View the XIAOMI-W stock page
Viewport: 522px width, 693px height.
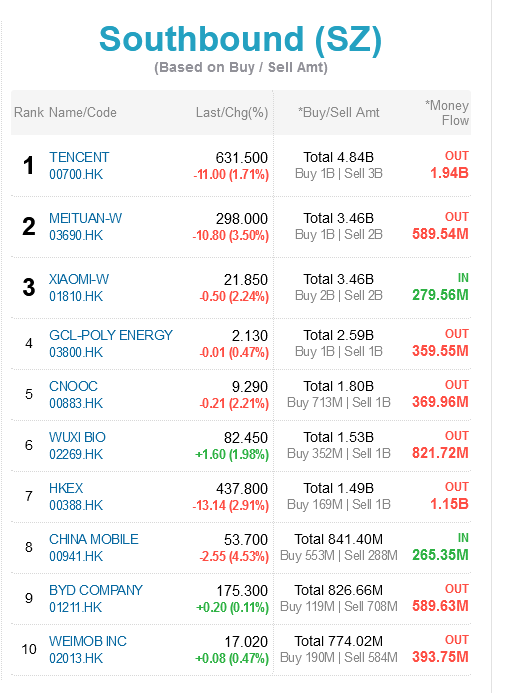point(79,279)
